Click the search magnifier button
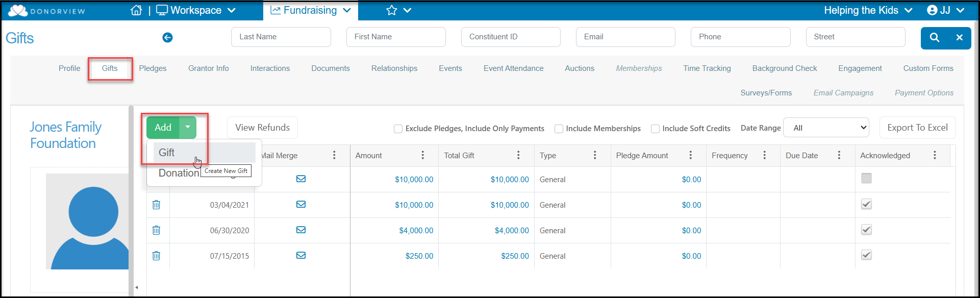 (x=935, y=37)
